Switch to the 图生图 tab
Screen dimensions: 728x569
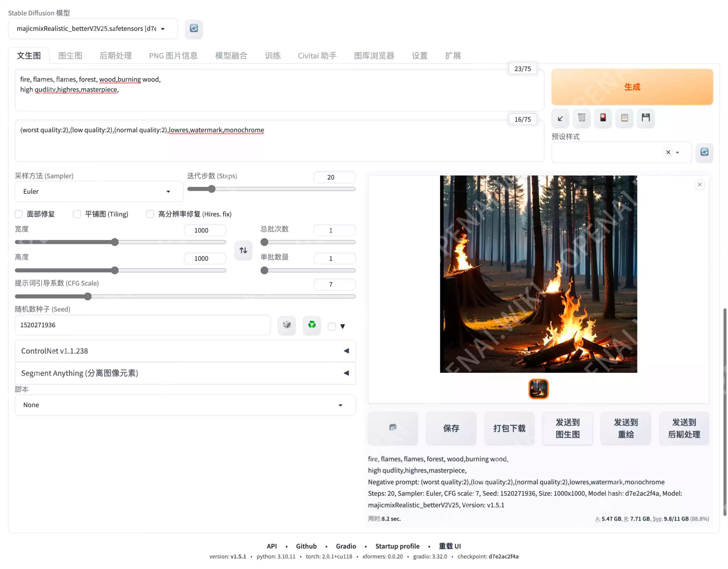pyautogui.click(x=70, y=56)
